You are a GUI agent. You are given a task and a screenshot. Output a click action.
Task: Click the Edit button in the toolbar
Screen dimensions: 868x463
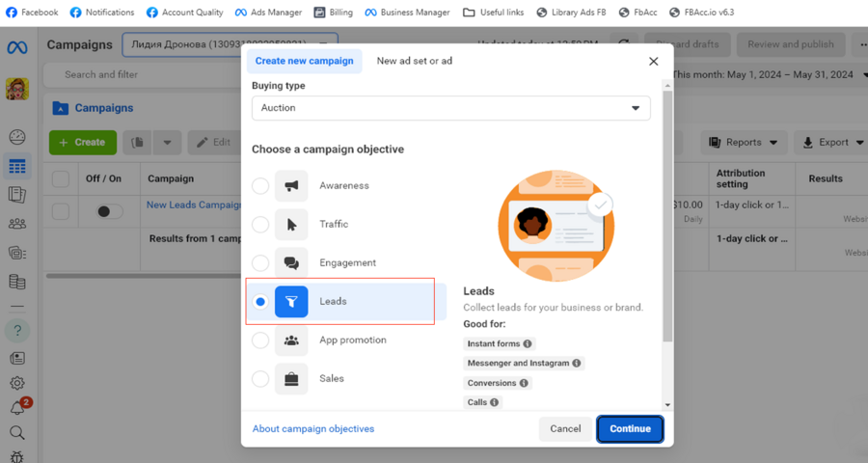coord(214,143)
